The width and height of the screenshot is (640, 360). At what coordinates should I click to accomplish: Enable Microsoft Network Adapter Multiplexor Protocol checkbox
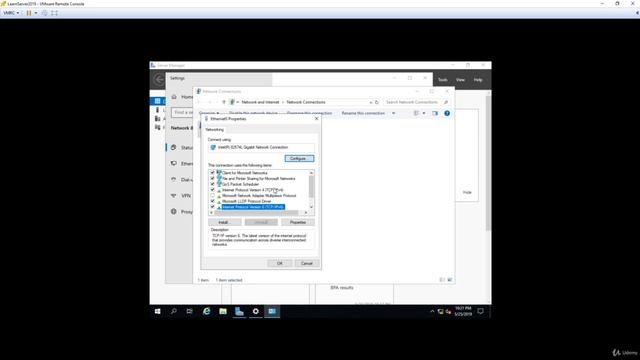[212, 196]
